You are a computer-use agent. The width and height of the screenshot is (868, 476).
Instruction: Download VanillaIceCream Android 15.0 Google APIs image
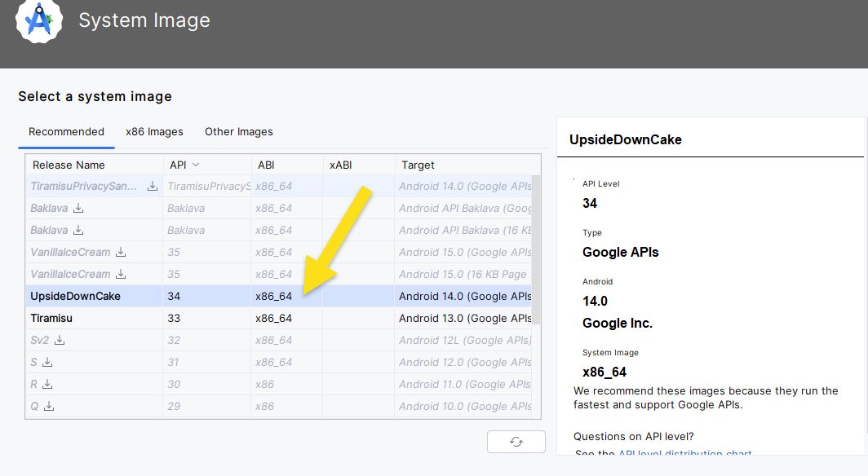click(121, 253)
